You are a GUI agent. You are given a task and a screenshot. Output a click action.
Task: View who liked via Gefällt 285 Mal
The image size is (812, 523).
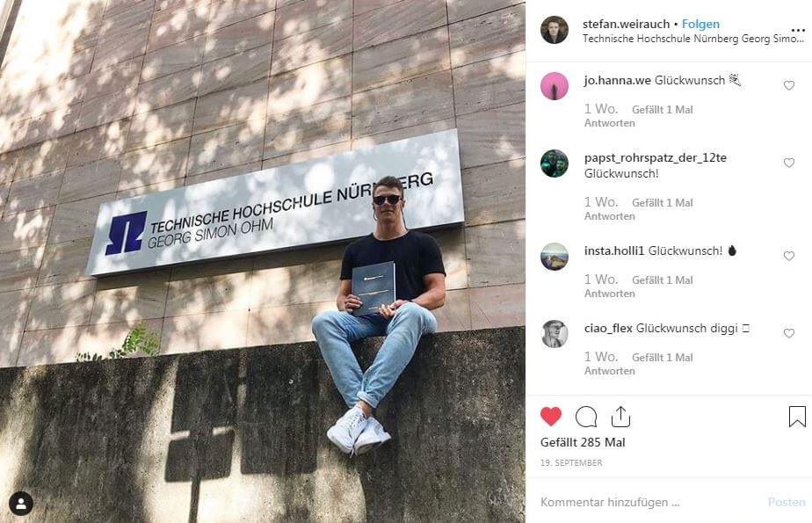pyautogui.click(x=583, y=443)
